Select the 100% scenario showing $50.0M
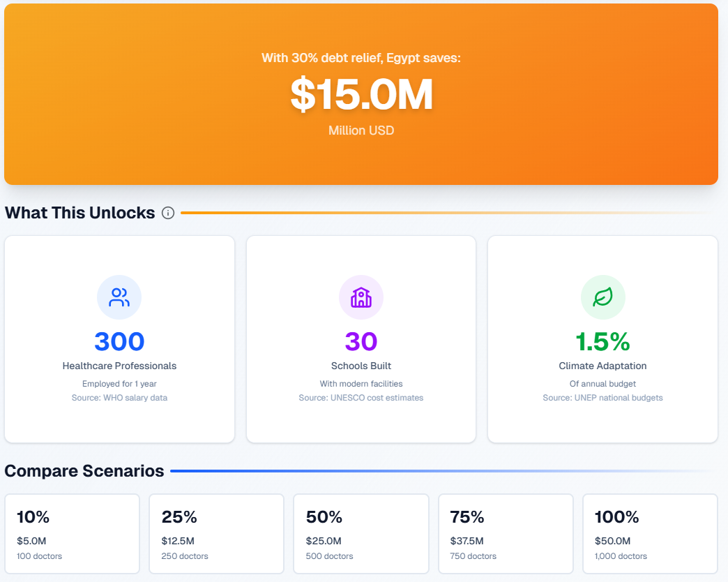728x582 pixels. [x=650, y=534]
